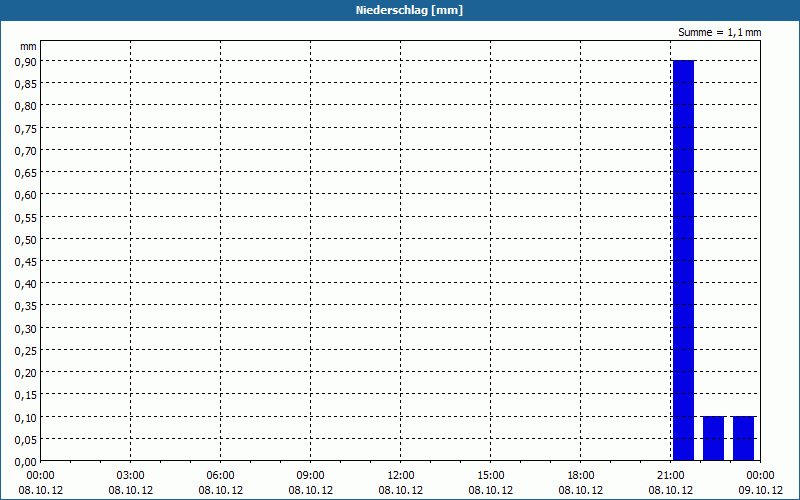Click the 03:00 time label on the x-axis
This screenshot has width=800, height=500.
point(131,476)
